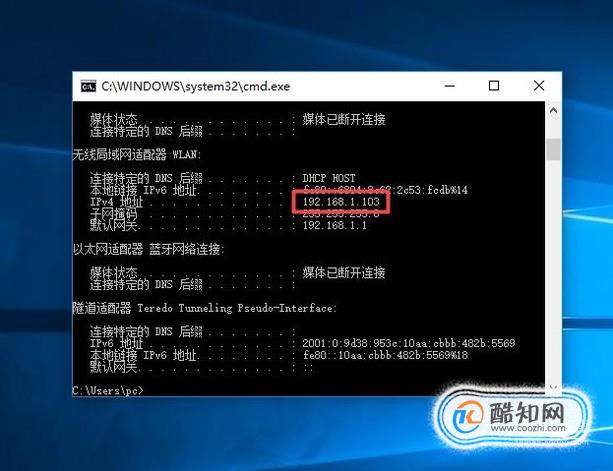Screen dimensions: 613x471
Task: Click the WLAN wireless adapter heading
Action: click(137, 154)
